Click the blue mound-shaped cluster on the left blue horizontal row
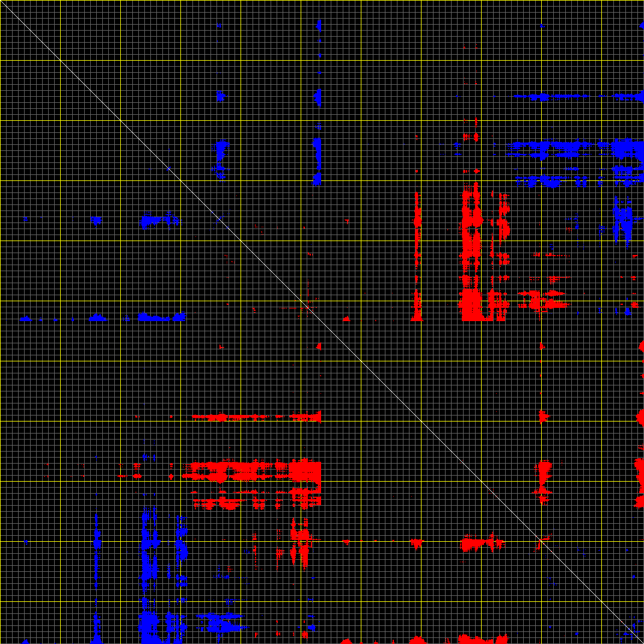Image resolution: width=644 pixels, height=644 pixels. click(x=97, y=317)
